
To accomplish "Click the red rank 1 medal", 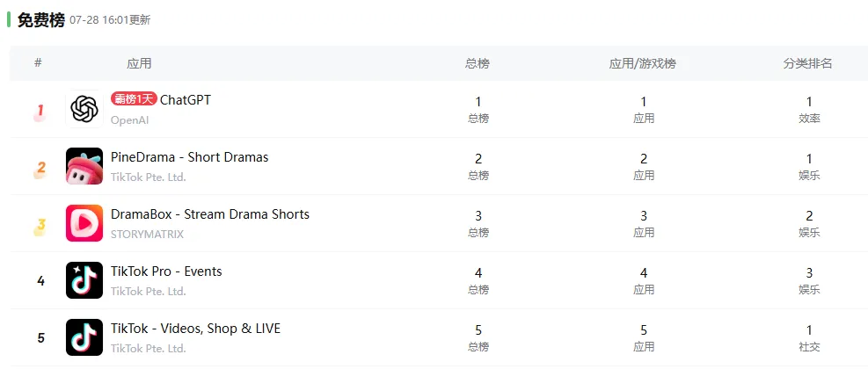I will pos(40,112).
